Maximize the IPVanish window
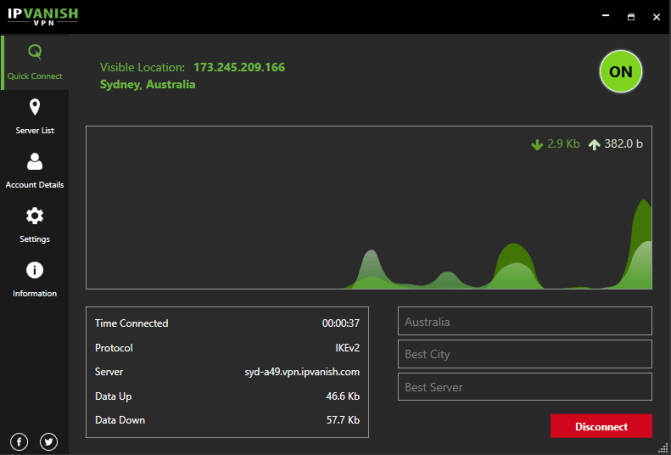Screen dimensions: 671x455 tap(631, 17)
